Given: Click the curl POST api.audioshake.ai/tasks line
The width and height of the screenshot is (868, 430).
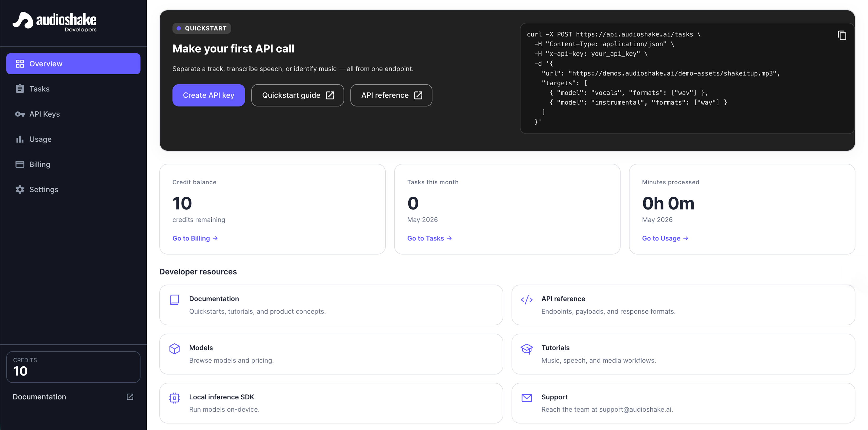Looking at the screenshot, I should pos(614,34).
